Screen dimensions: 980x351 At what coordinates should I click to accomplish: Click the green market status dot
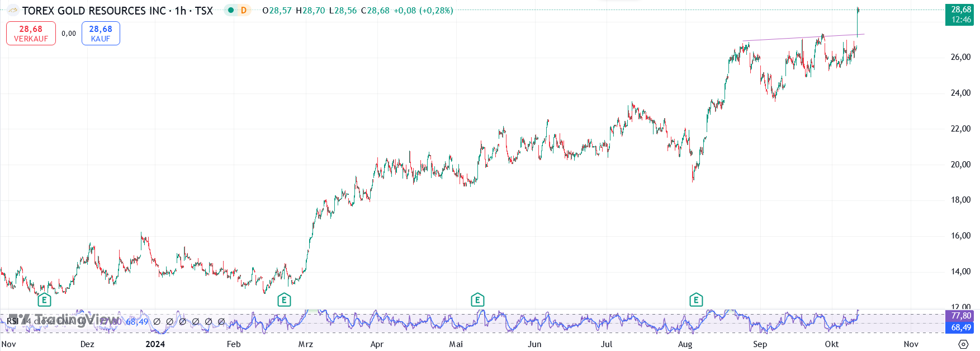(230, 10)
